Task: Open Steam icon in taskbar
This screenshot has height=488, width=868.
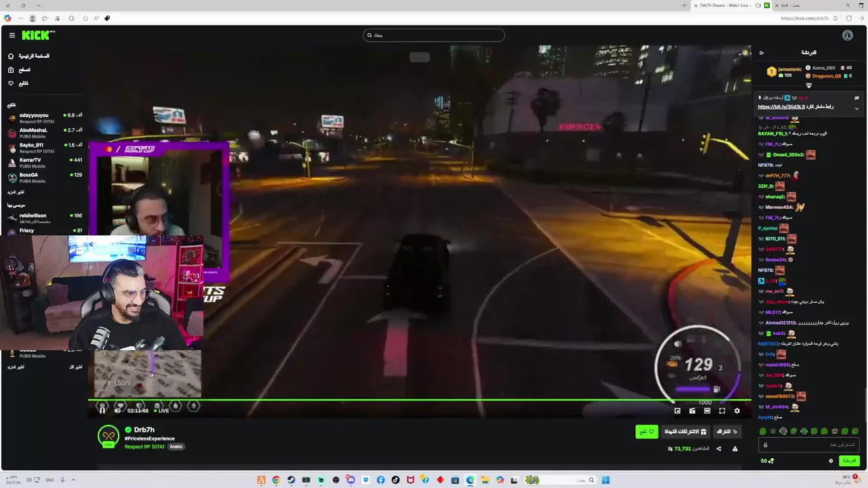Action: click(291, 481)
